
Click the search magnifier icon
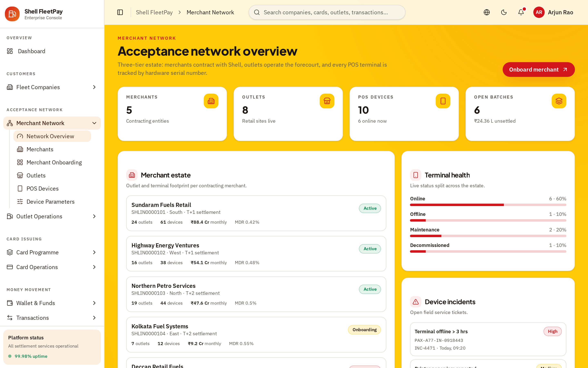click(257, 12)
